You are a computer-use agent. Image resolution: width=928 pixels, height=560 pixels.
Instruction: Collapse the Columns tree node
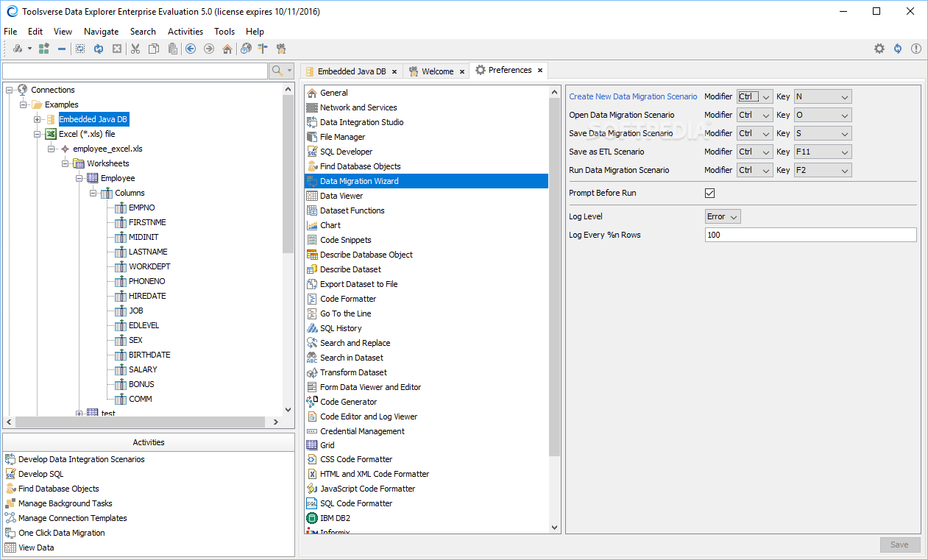[93, 193]
